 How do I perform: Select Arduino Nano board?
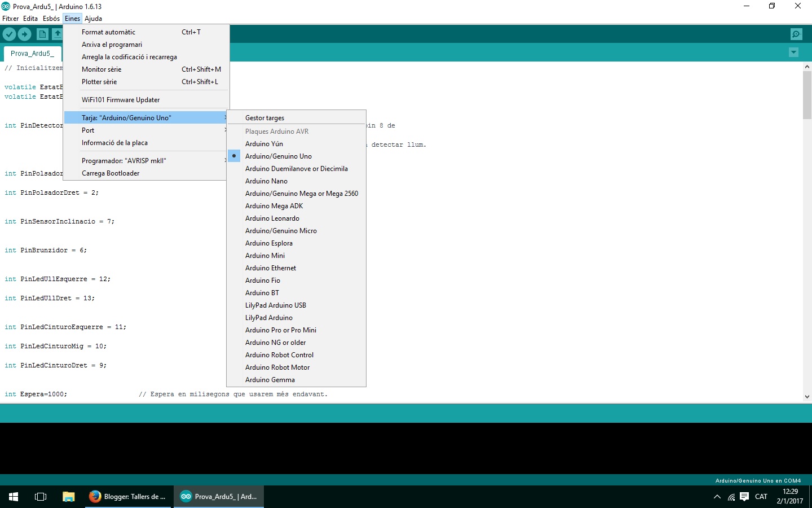coord(297,181)
